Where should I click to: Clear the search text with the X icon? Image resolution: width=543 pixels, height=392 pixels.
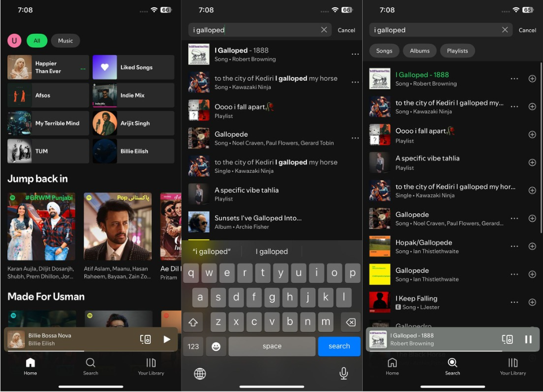click(324, 29)
